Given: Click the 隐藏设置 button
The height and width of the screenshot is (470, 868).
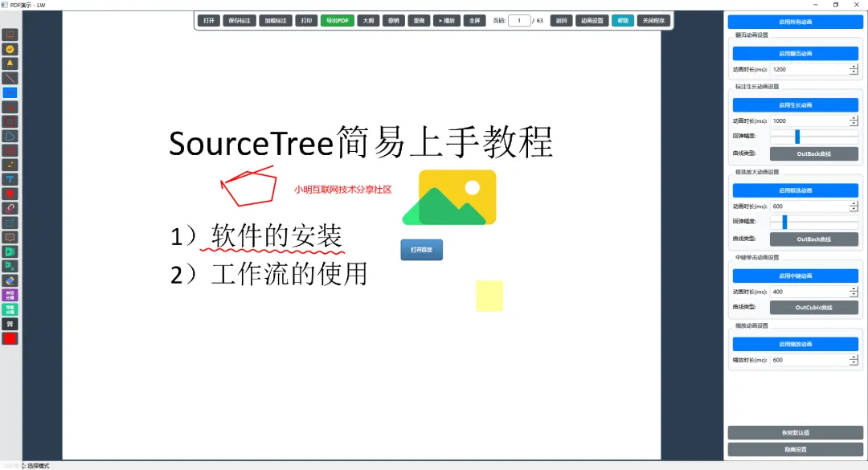Looking at the screenshot, I should click(x=796, y=450).
